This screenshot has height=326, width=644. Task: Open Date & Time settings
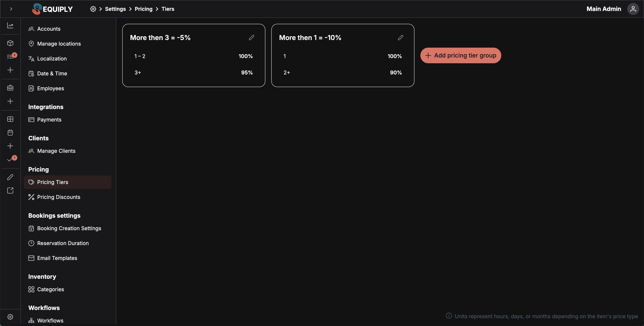(x=67, y=74)
